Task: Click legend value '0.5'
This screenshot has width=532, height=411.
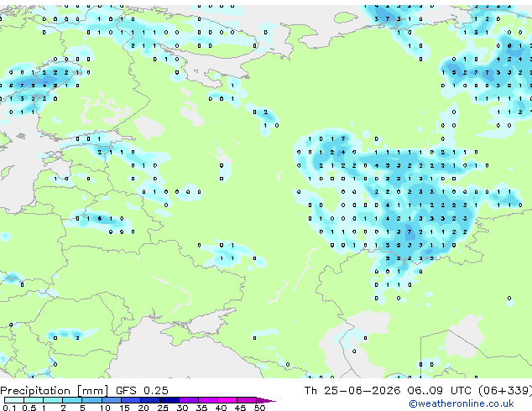Action: [29, 408]
